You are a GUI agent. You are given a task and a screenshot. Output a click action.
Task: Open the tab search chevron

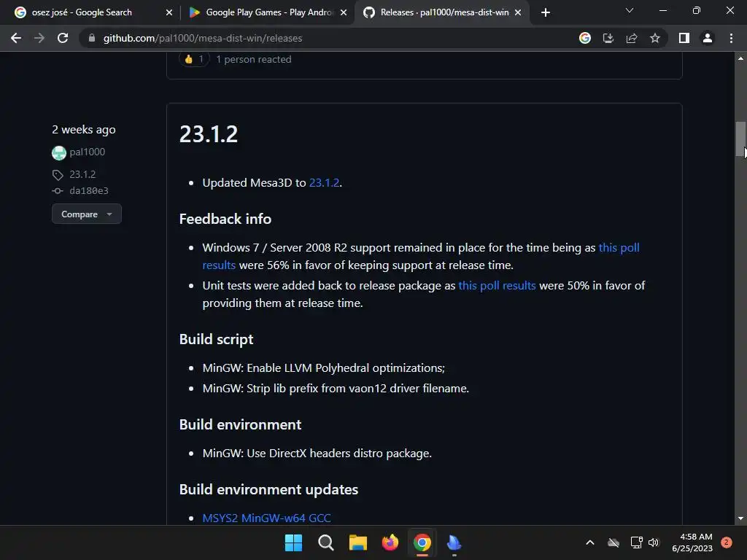click(630, 10)
